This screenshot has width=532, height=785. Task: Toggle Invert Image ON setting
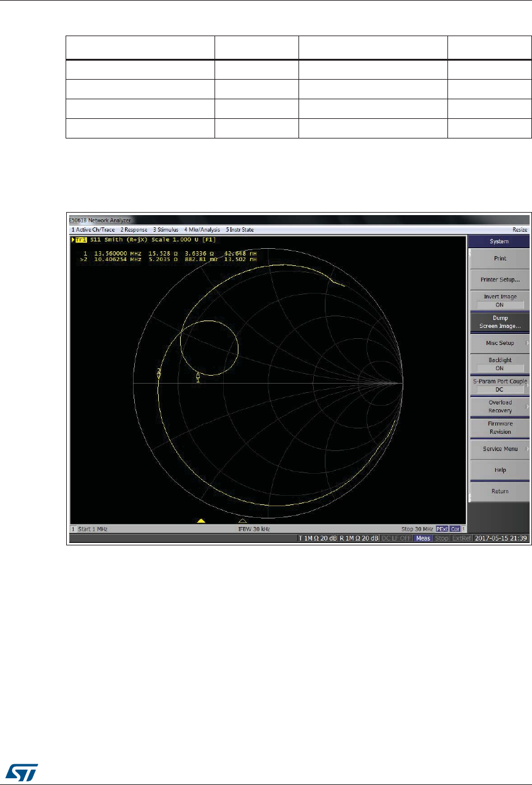[500, 300]
